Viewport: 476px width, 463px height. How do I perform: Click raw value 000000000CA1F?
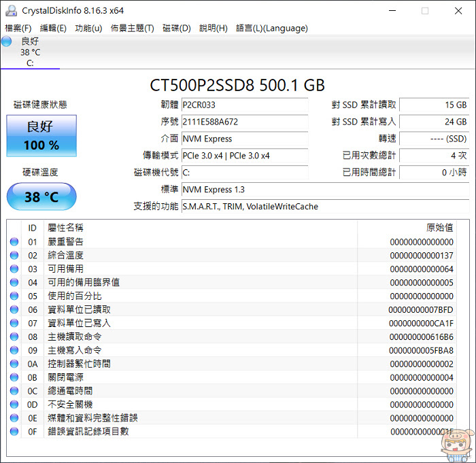(x=421, y=324)
